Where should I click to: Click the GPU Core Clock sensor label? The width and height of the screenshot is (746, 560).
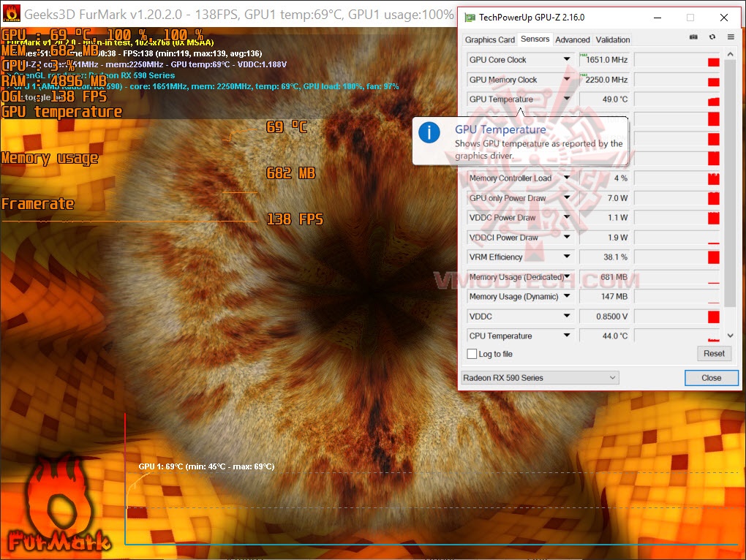coord(497,60)
